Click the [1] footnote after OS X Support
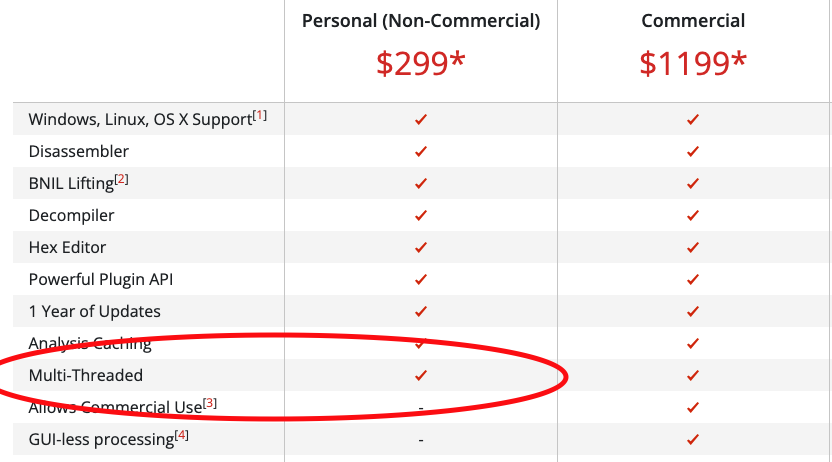 tap(259, 115)
